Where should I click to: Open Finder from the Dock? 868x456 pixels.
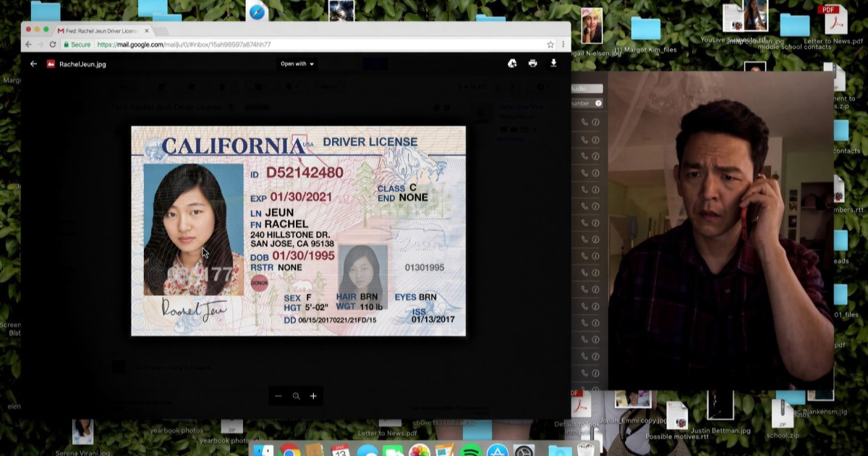[x=263, y=451]
